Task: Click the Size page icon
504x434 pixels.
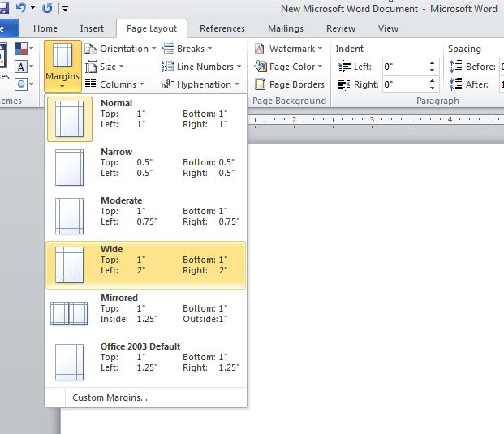Action: (x=91, y=67)
